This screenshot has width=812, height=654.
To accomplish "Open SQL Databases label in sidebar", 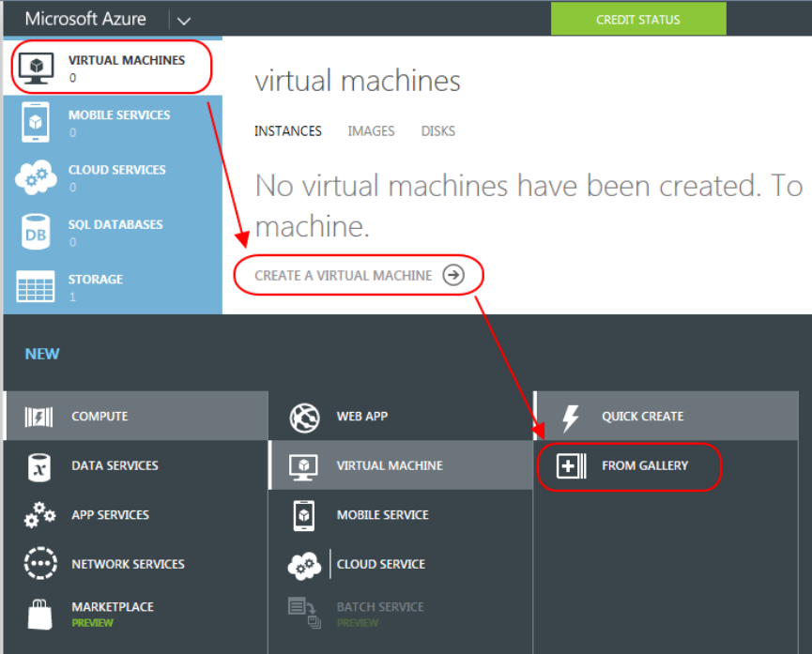I will pos(115,225).
